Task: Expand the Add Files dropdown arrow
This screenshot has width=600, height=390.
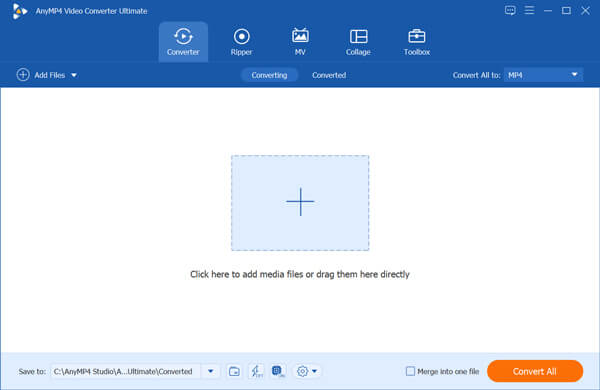Action: (x=74, y=75)
